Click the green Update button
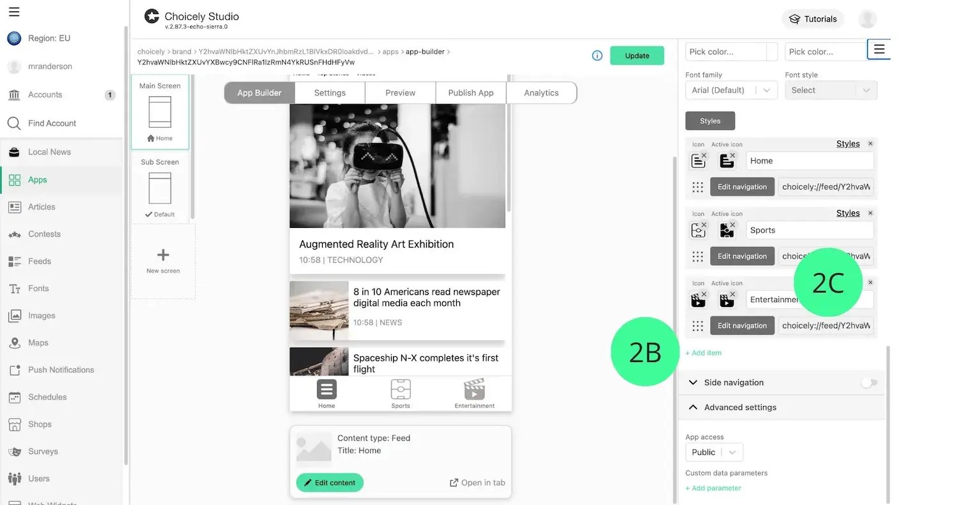980x505 pixels. 637,56
